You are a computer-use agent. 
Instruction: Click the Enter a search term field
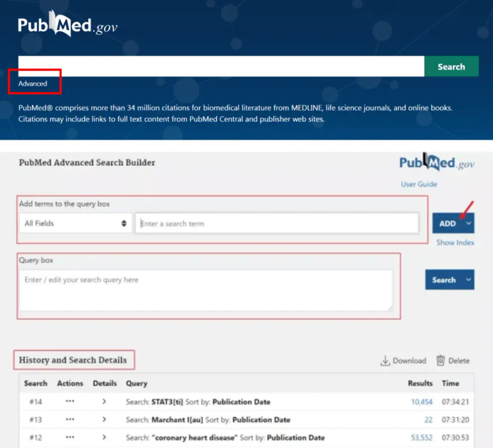[276, 223]
